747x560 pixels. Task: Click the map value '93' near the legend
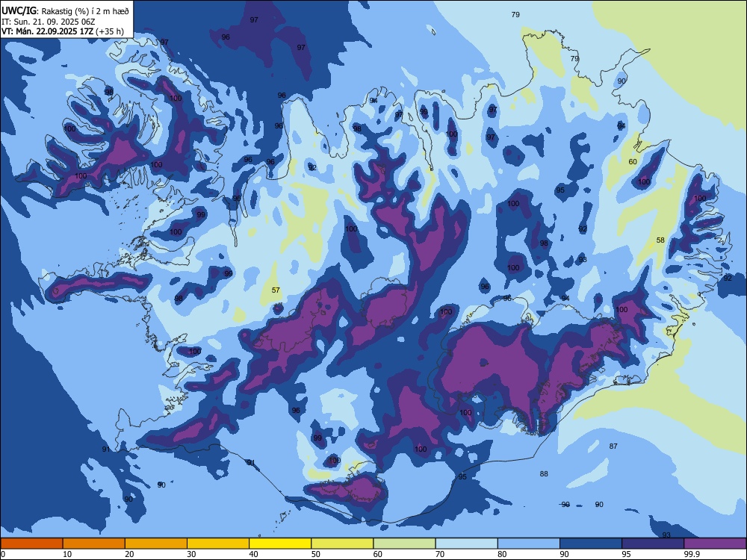(666, 535)
